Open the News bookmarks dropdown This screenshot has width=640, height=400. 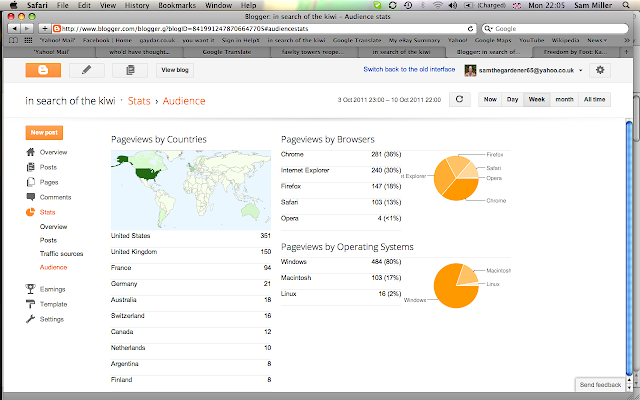[x=597, y=40]
